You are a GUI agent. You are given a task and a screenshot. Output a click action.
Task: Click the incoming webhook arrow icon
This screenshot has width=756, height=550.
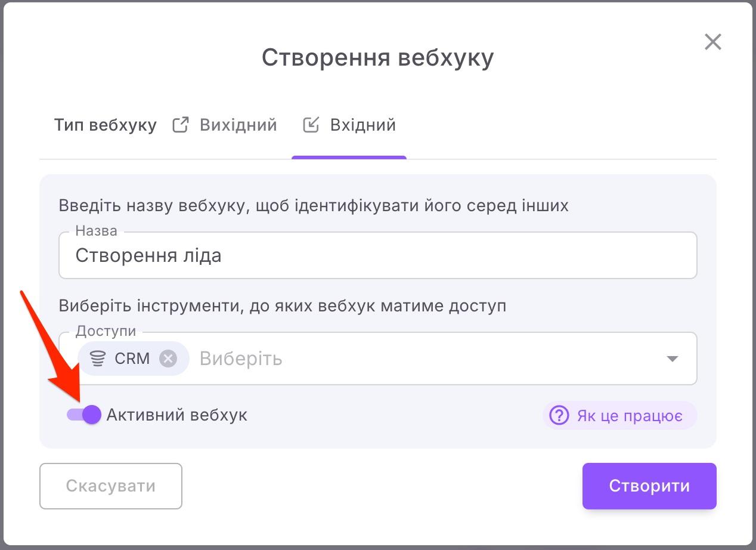pyautogui.click(x=311, y=125)
